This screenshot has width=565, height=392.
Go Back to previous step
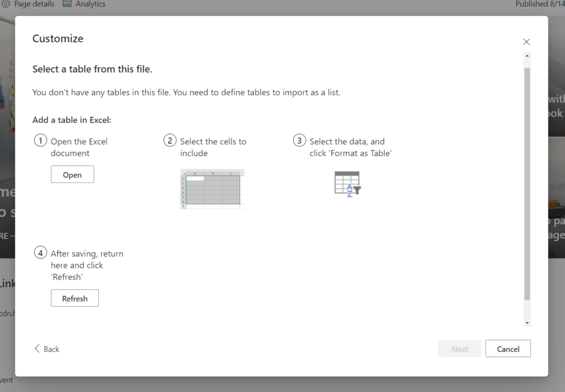pos(47,349)
